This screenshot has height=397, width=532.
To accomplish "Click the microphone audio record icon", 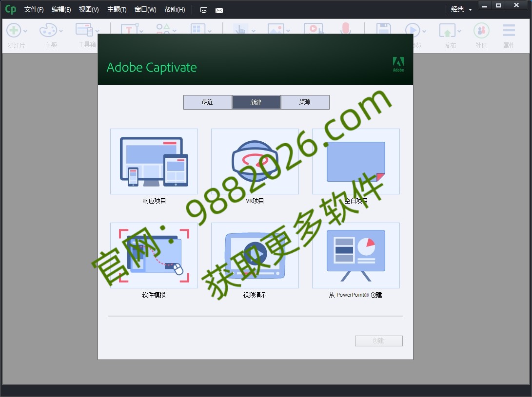I will point(345,28).
